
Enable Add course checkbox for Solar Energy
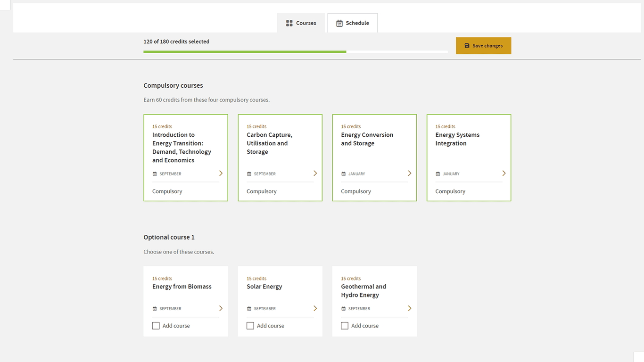tap(250, 326)
